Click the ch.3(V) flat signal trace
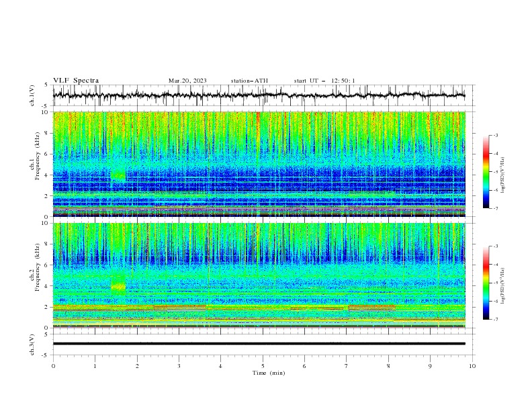The image size is (532, 411). (259, 344)
